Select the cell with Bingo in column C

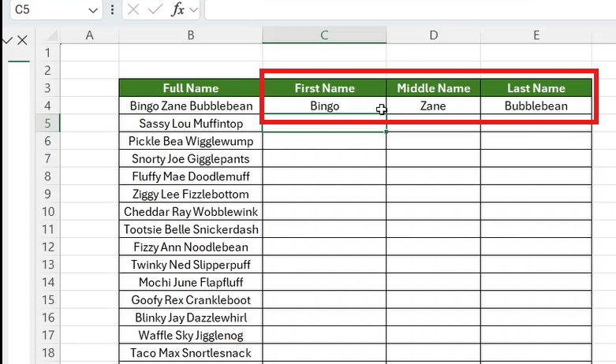click(x=324, y=106)
